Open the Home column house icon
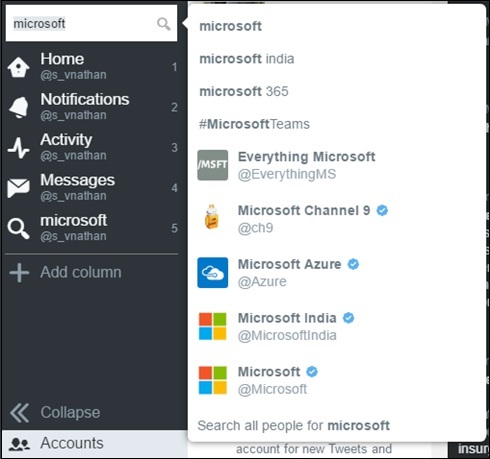Screen dimensions: 490x459 (x=18, y=67)
